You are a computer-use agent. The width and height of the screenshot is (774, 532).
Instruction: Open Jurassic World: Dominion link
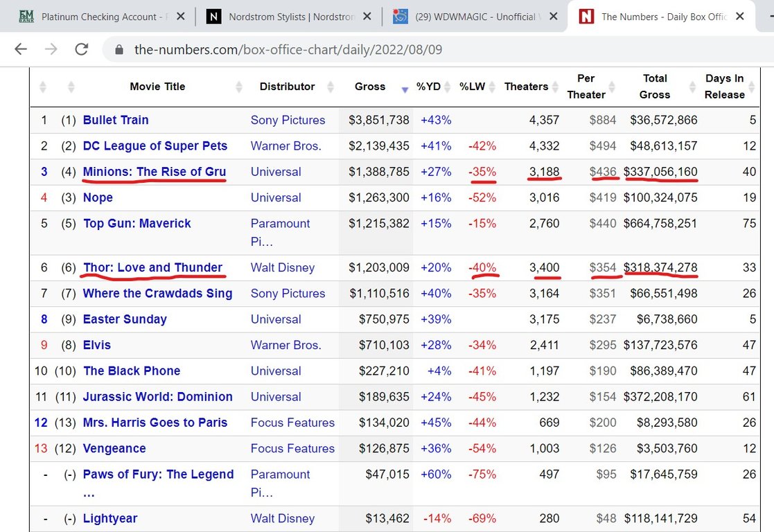(x=157, y=397)
